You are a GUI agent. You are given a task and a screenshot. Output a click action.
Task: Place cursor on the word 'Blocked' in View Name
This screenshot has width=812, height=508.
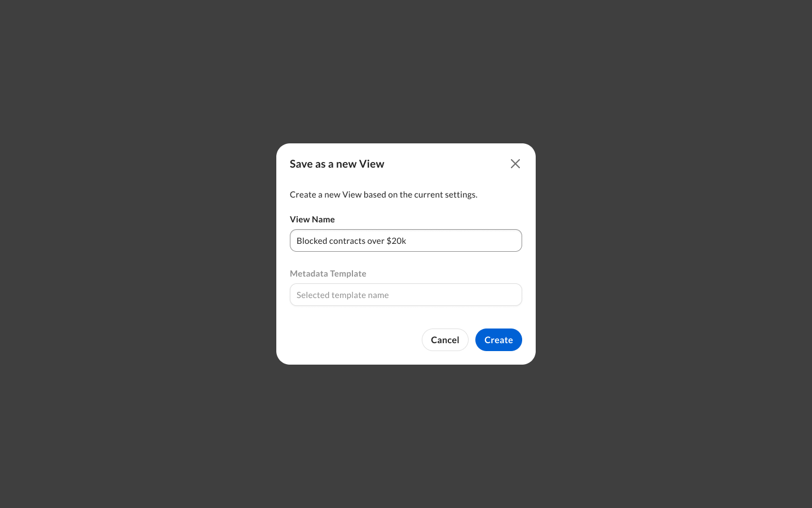311,240
